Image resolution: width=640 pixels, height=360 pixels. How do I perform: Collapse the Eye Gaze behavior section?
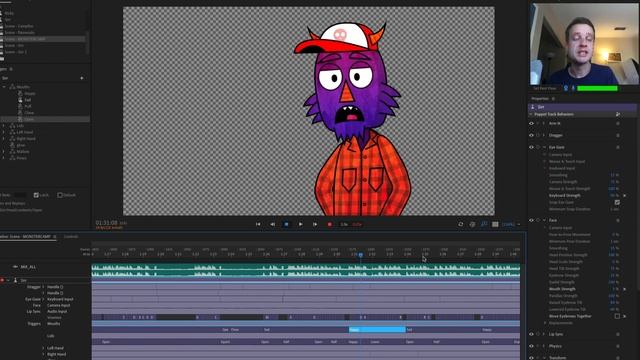544,147
